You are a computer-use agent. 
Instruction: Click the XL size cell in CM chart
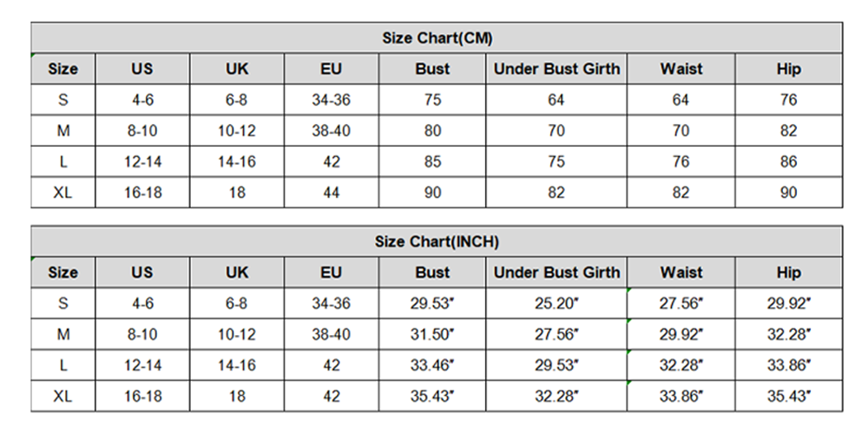tap(62, 193)
